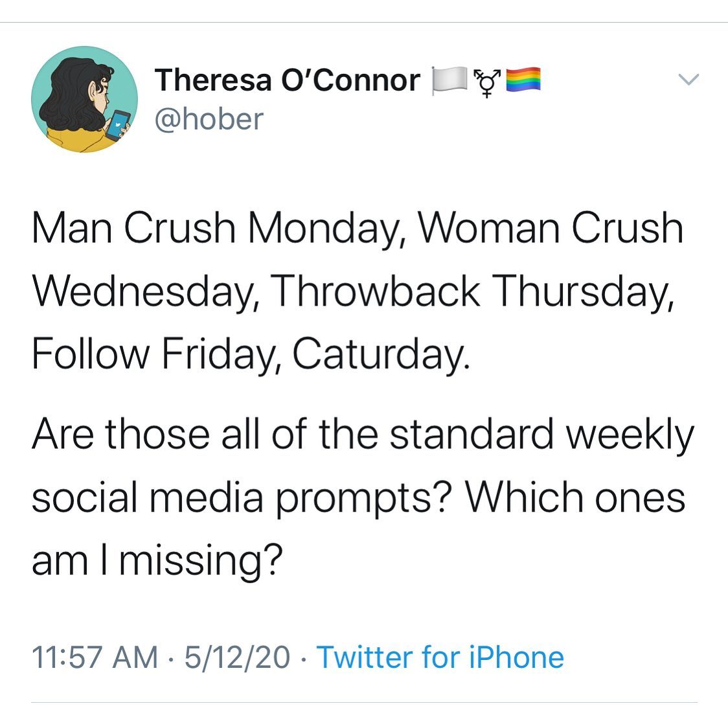Open the tweet options chevron menu

688,80
